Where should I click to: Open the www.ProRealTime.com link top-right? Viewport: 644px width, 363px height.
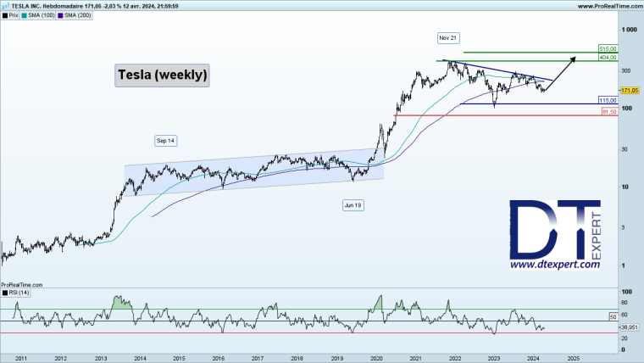(x=608, y=6)
